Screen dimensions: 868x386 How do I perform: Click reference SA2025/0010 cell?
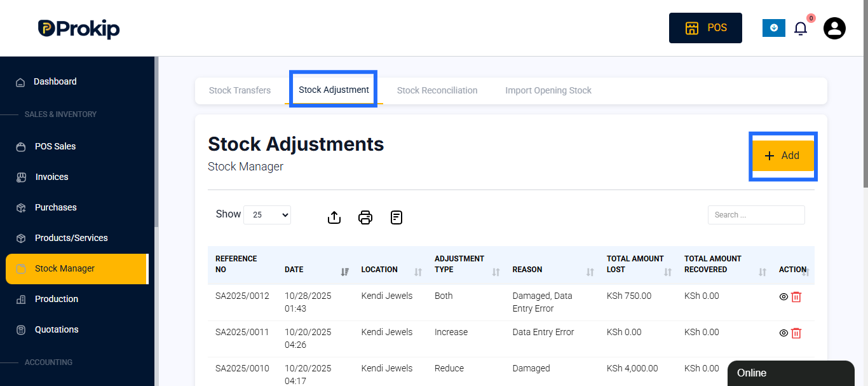(242, 368)
